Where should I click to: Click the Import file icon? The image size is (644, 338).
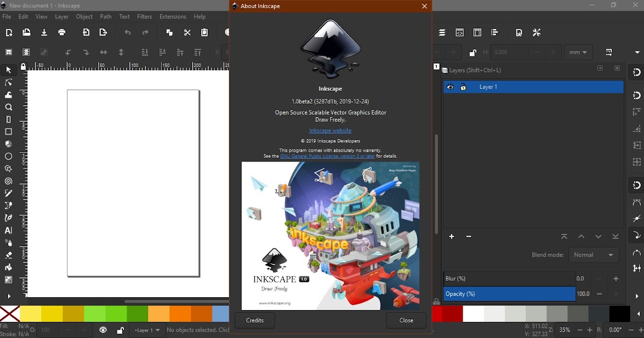coord(86,33)
